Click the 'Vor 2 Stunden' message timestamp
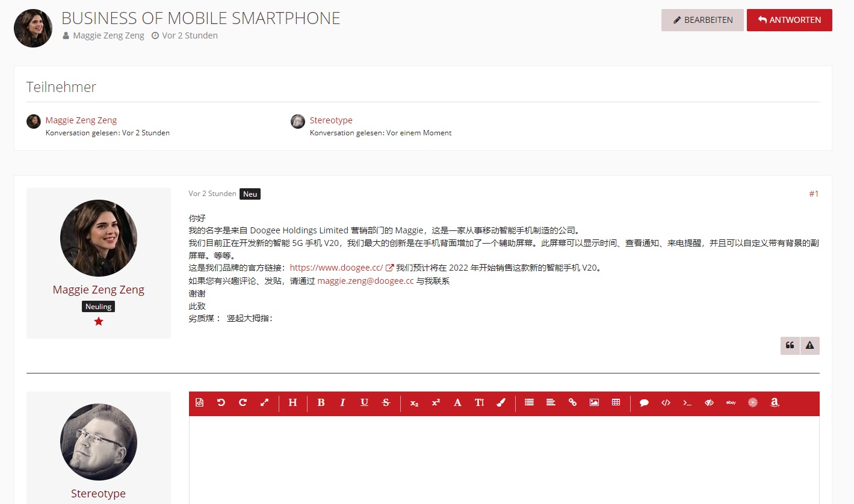 tap(212, 194)
